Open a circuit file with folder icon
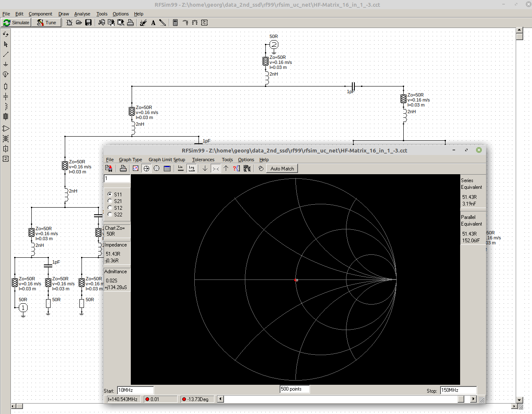 click(x=79, y=23)
